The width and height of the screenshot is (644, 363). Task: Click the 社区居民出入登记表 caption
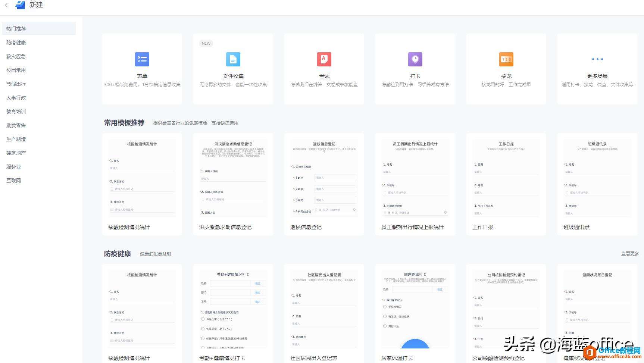(314, 358)
